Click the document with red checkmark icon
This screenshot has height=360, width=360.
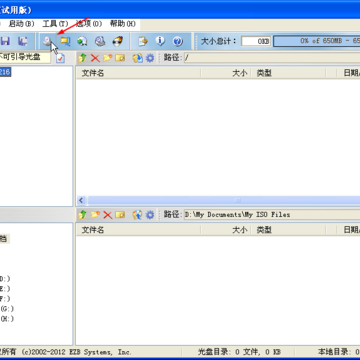coord(60,58)
